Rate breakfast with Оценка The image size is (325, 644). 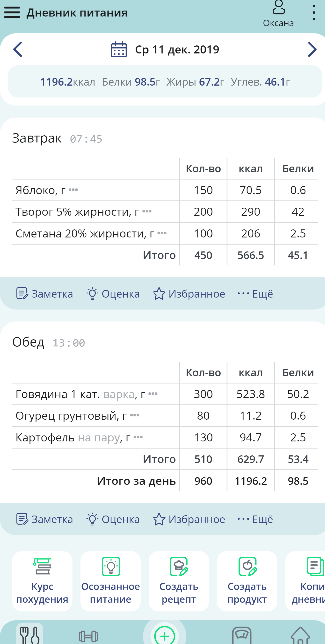(x=113, y=294)
